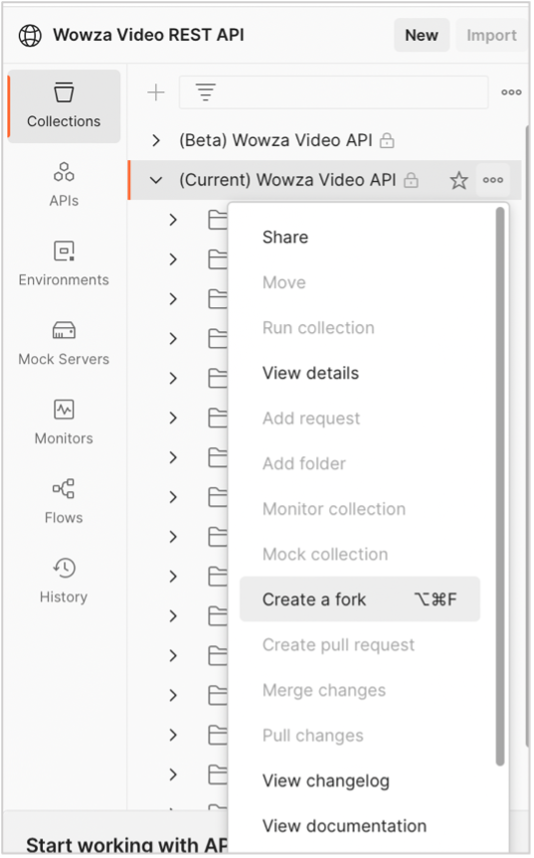Open the Environments sidebar section
The image size is (534, 858).
tap(64, 264)
